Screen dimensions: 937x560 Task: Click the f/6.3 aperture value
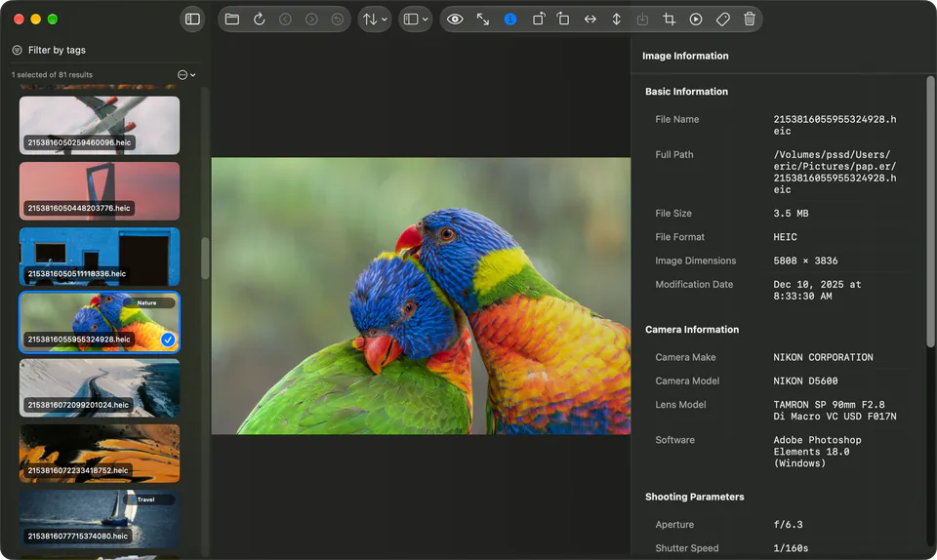pos(788,525)
